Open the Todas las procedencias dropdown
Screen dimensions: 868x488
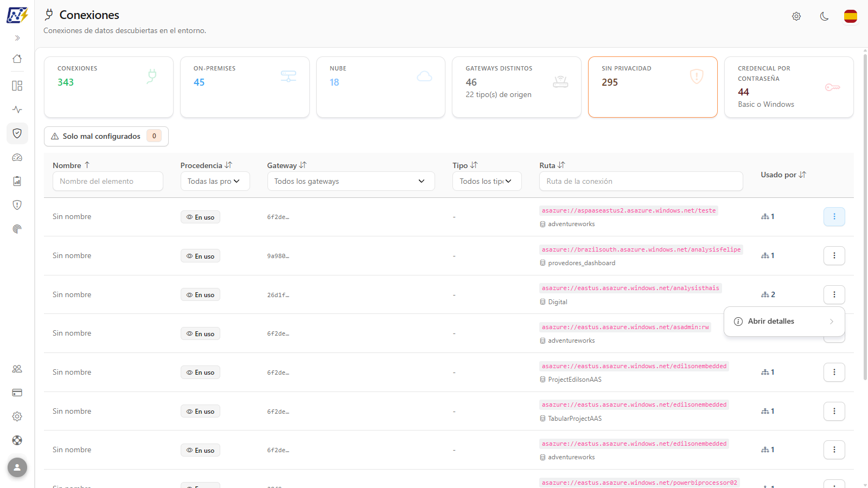click(x=215, y=181)
